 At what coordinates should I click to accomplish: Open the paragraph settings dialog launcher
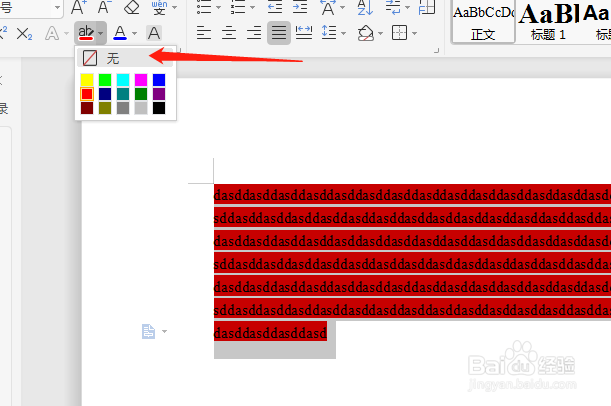(436, 51)
